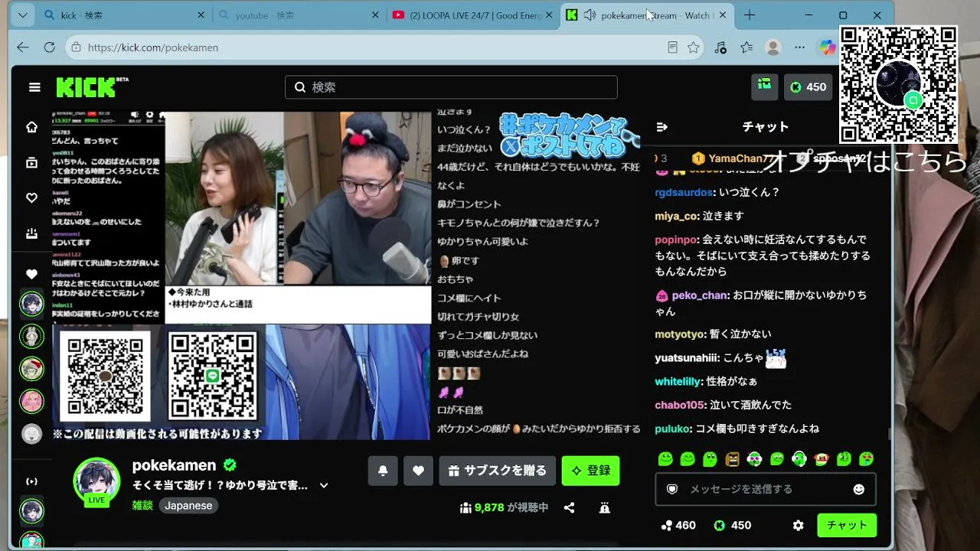Click username whitelilly in chat

click(678, 381)
